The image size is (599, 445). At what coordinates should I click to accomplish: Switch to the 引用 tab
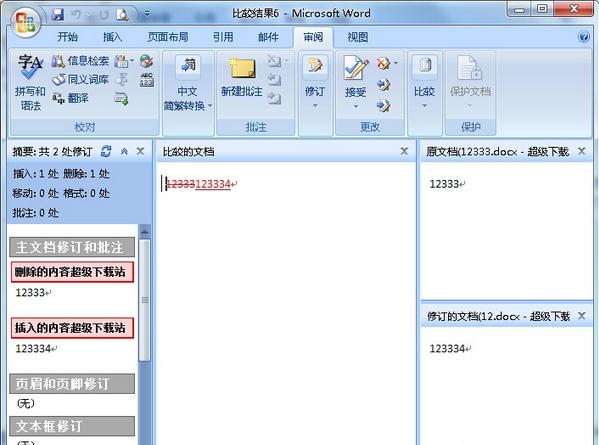(x=223, y=37)
